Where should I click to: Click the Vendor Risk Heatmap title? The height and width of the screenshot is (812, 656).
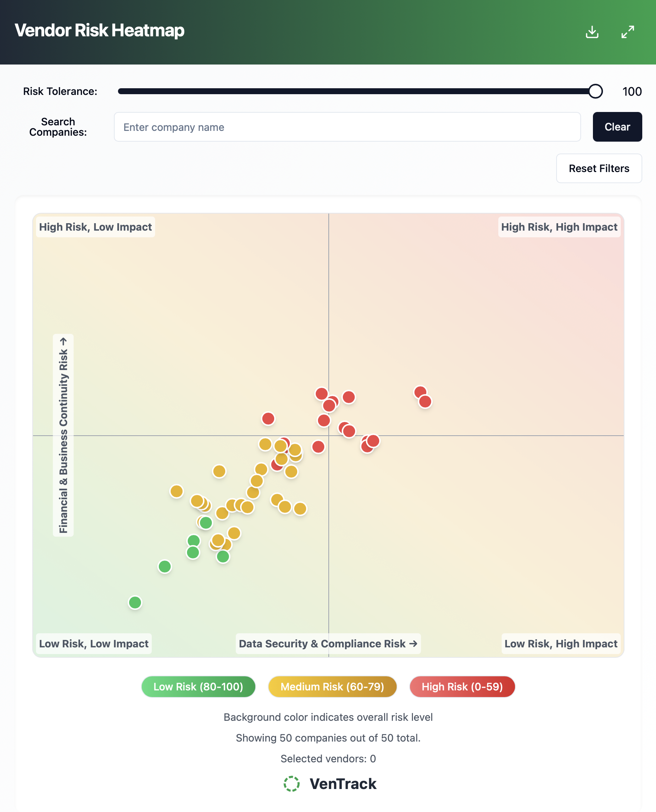pos(100,31)
